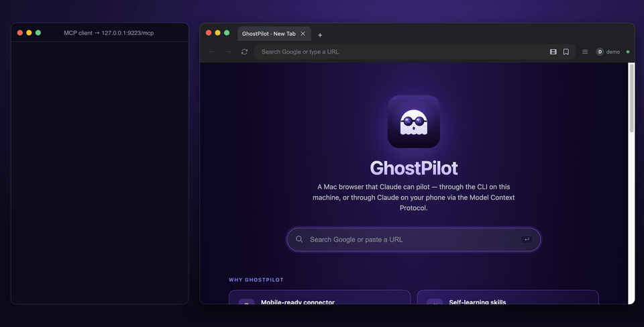The height and width of the screenshot is (327, 644).
Task: Click the tagline mentioning Model Context Protocol
Action: (x=414, y=197)
